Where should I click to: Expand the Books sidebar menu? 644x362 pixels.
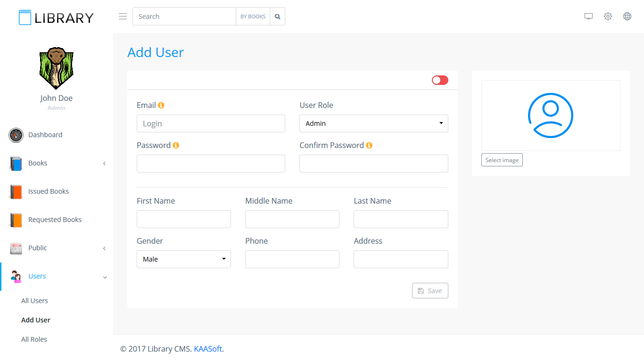[57, 163]
